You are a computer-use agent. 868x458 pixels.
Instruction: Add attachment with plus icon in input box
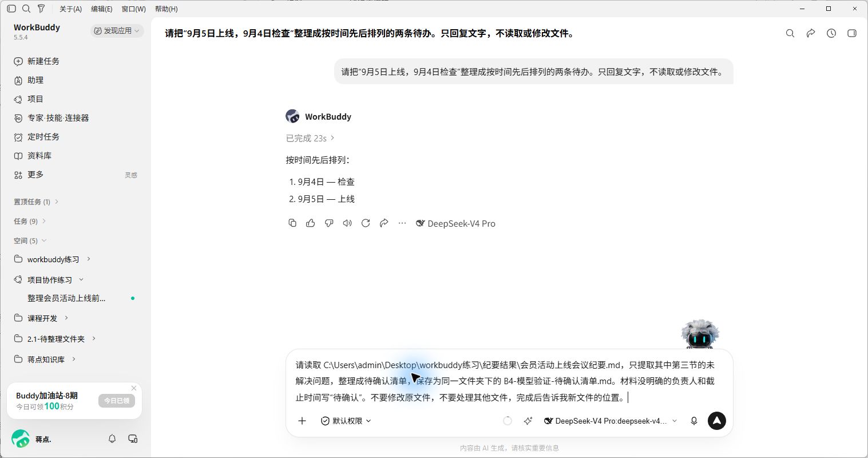click(302, 421)
